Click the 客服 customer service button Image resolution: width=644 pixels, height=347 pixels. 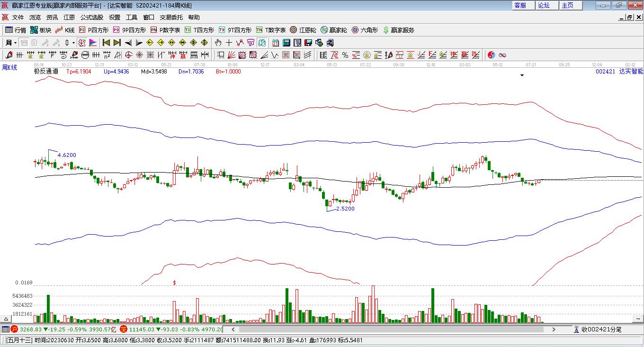click(520, 5)
